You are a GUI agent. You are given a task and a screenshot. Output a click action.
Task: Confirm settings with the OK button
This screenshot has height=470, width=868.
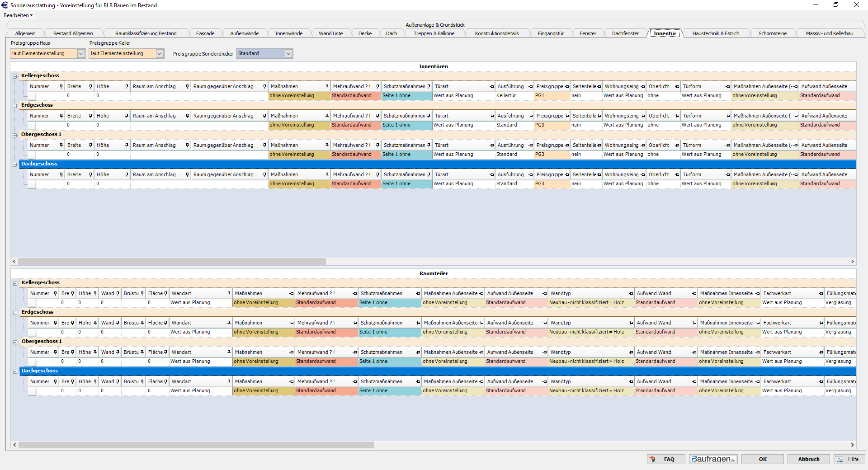coord(763,459)
